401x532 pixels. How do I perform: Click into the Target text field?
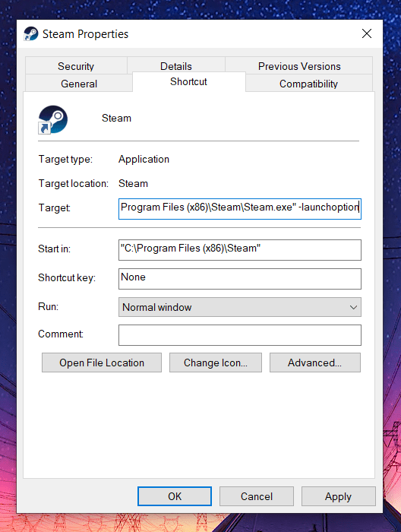click(240, 209)
